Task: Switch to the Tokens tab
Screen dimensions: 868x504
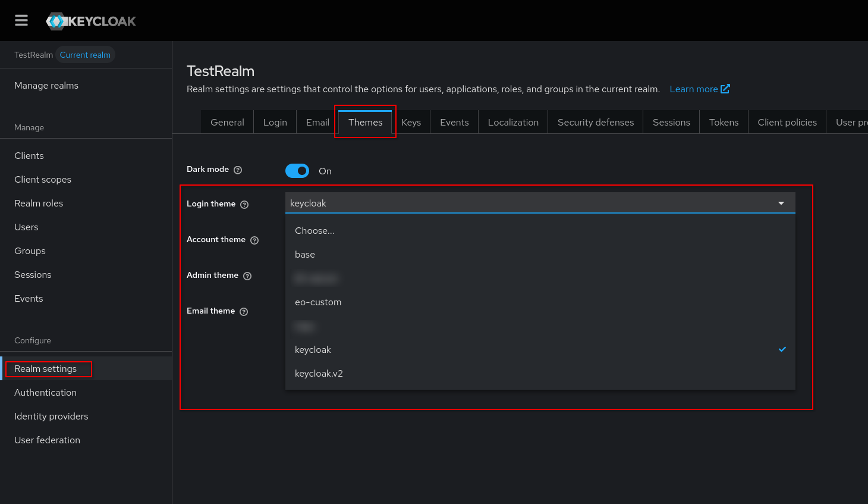Action: tap(724, 122)
